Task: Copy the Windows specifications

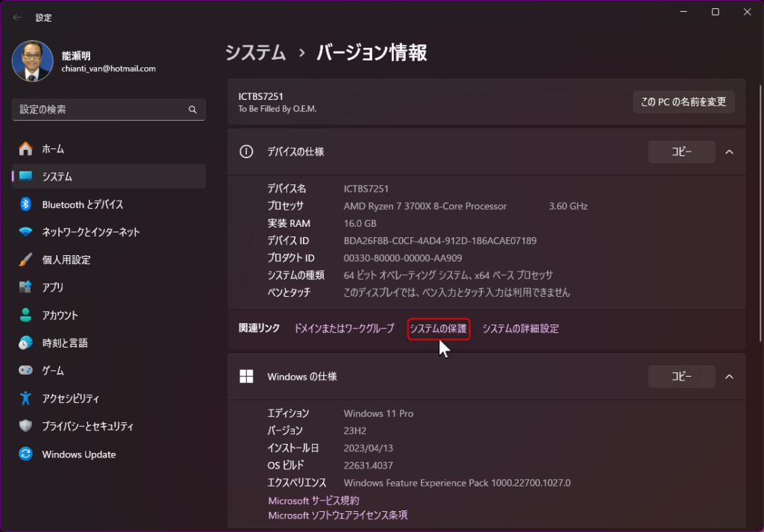Action: point(682,377)
